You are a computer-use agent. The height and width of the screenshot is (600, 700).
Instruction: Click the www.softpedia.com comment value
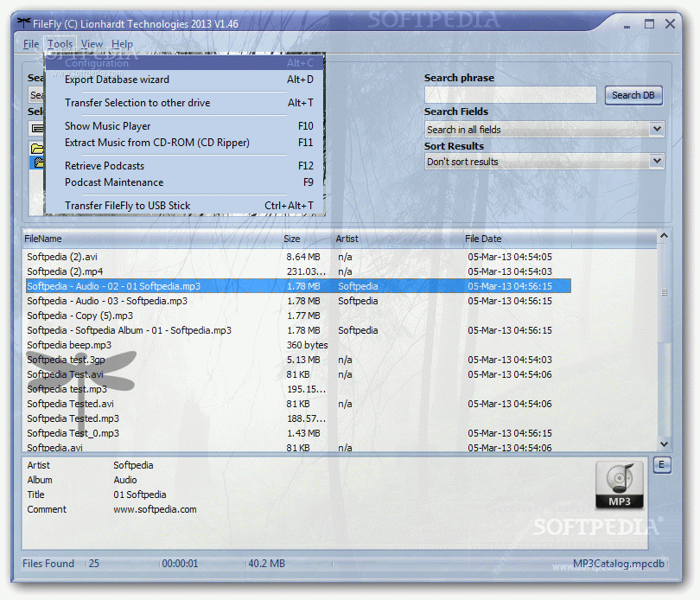155,509
